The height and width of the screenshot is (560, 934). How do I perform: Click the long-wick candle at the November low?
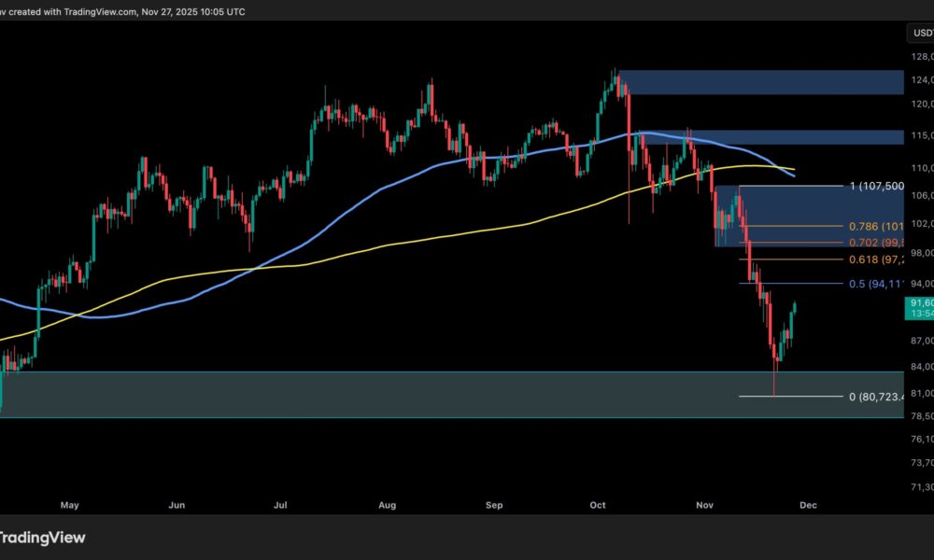775,373
